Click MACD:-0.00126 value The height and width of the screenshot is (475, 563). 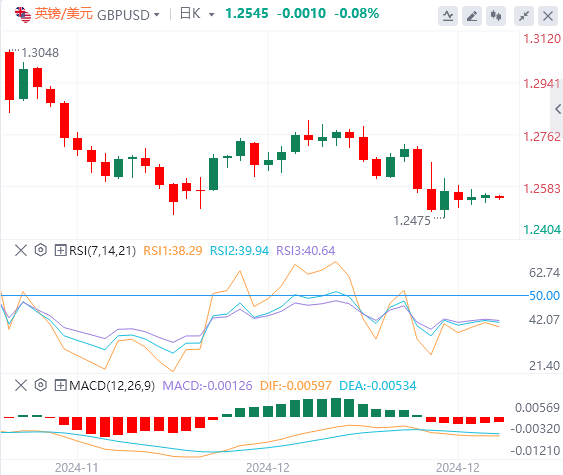click(x=207, y=386)
